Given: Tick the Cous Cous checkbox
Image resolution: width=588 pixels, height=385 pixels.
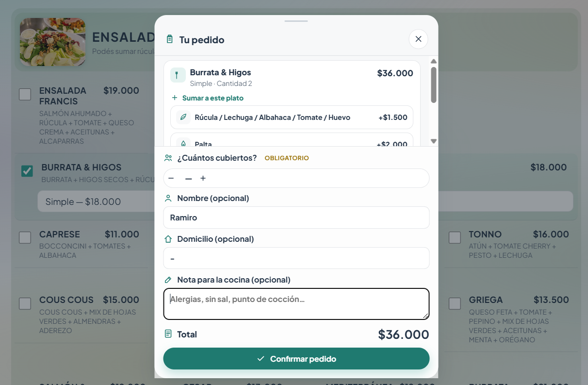Looking at the screenshot, I should [x=25, y=303].
